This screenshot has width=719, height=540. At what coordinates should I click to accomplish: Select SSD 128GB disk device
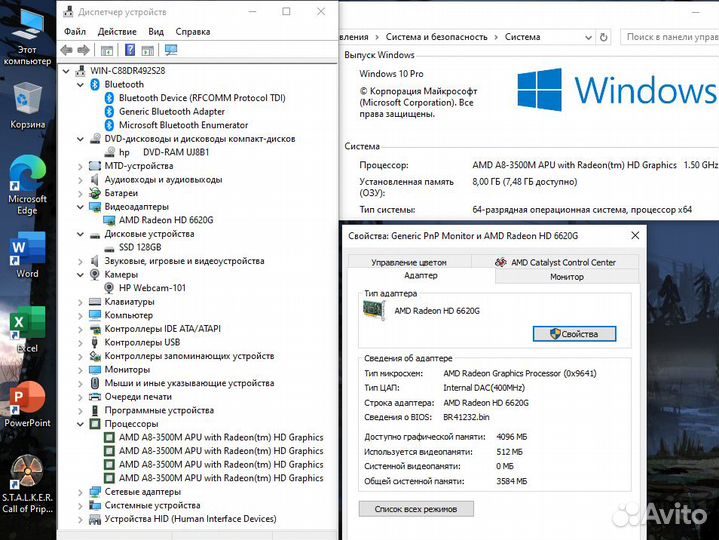(x=140, y=247)
